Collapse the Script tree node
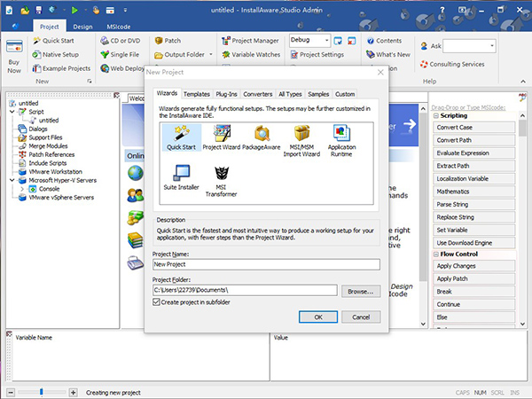This screenshot has width=532, height=399. pos(12,112)
